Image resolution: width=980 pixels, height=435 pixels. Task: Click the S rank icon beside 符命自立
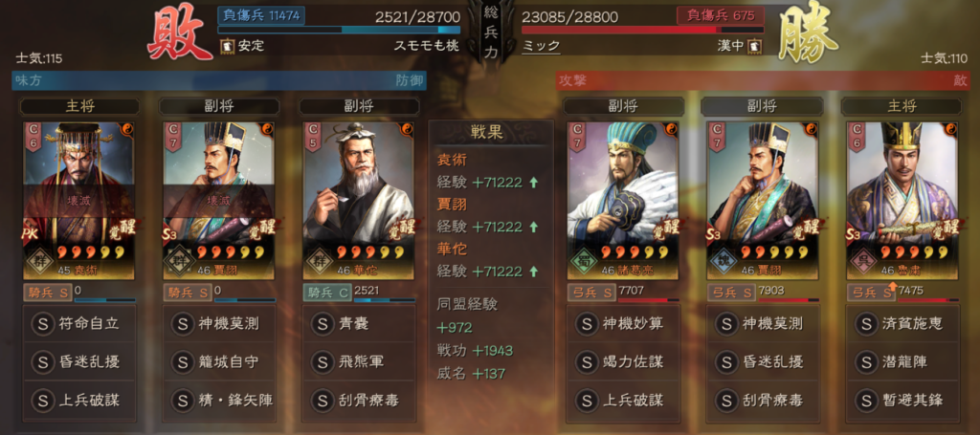[x=42, y=324]
